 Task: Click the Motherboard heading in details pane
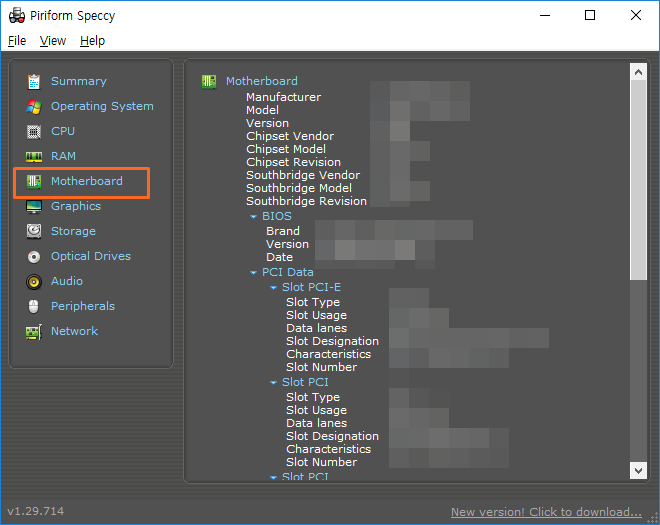(262, 81)
